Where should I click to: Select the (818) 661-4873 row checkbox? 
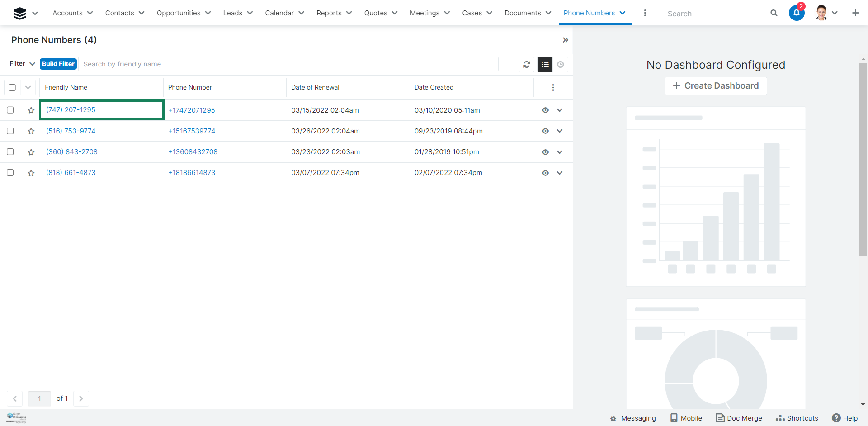tap(10, 173)
